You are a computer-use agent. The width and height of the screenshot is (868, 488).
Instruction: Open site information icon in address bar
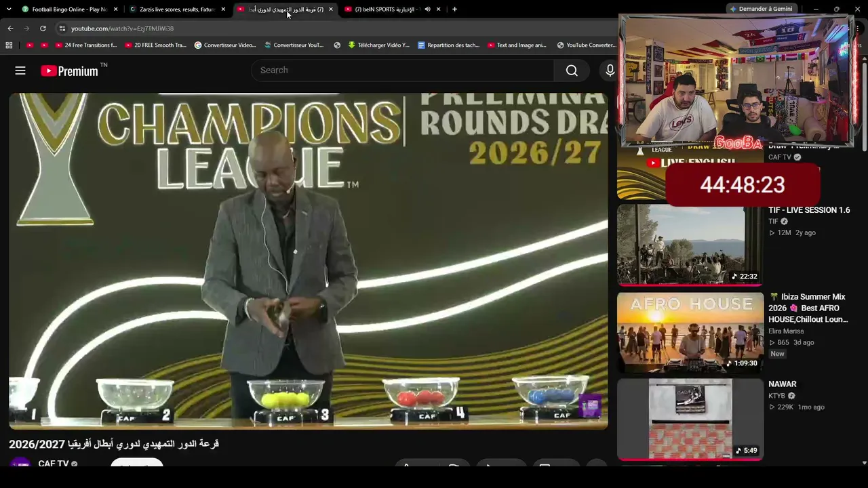tap(62, 28)
